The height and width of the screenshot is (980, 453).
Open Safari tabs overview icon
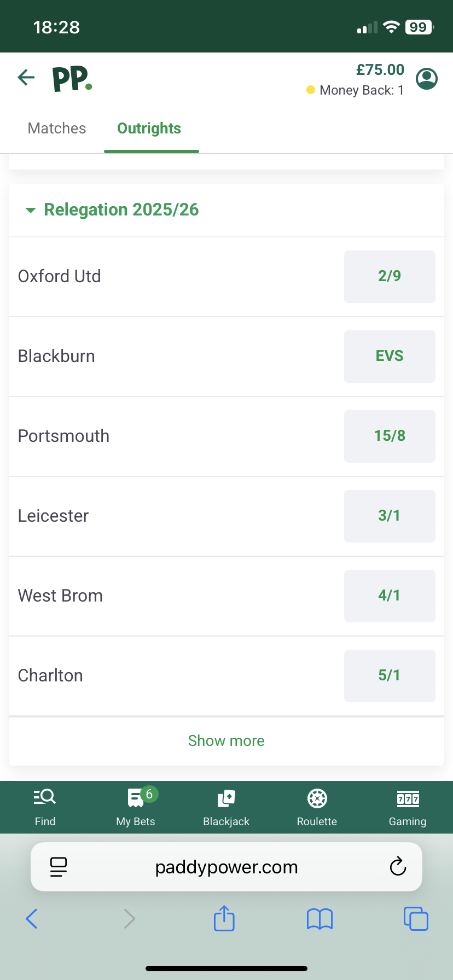click(416, 918)
